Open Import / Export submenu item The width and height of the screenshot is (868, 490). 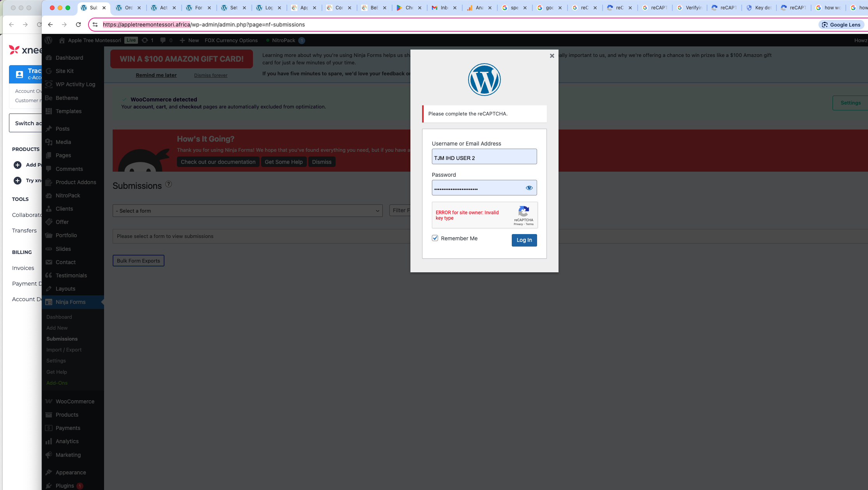tap(64, 350)
